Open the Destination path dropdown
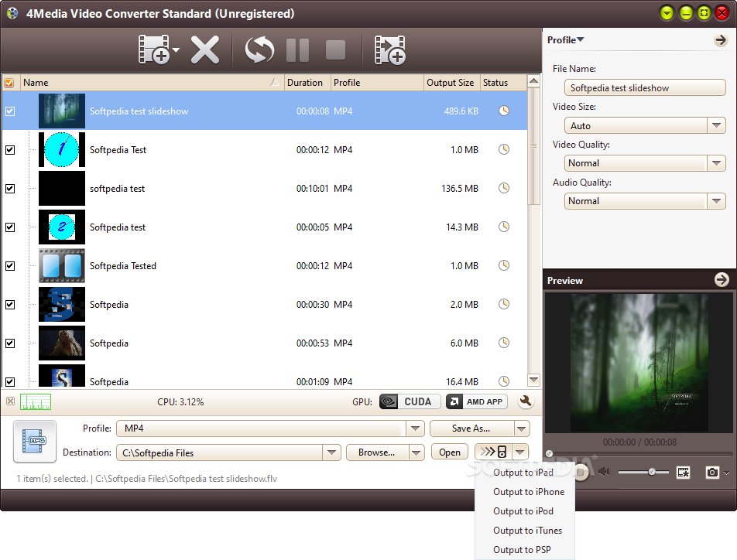This screenshot has height=560, width=737. click(x=332, y=452)
